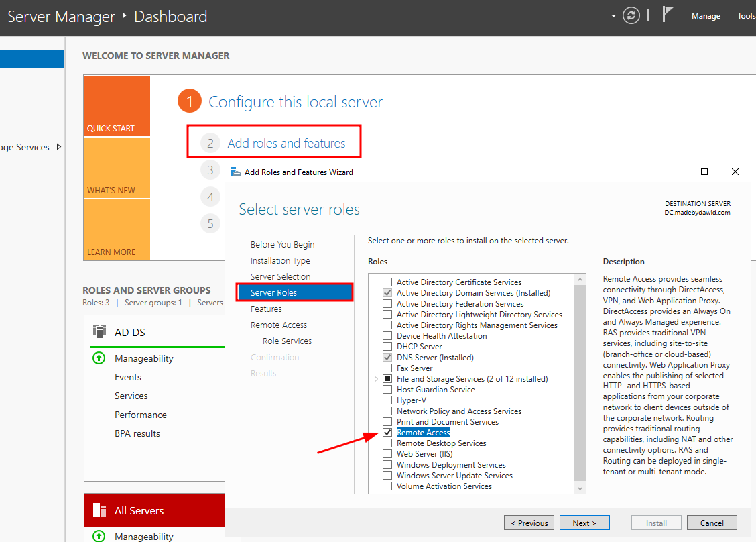Open the WHAT'S NEW tile
This screenshot has height=542, width=756.
point(117,168)
